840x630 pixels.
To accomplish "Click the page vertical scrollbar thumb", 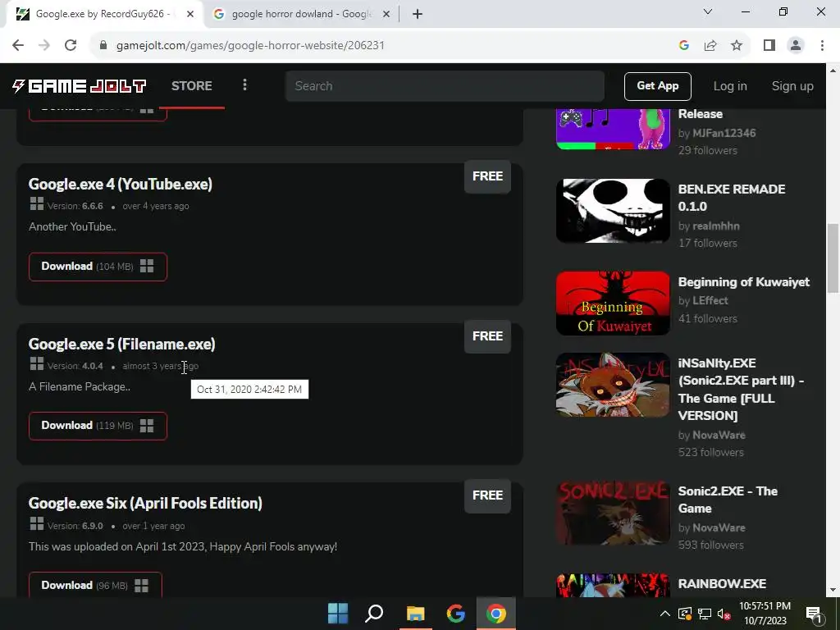I will coord(833,258).
